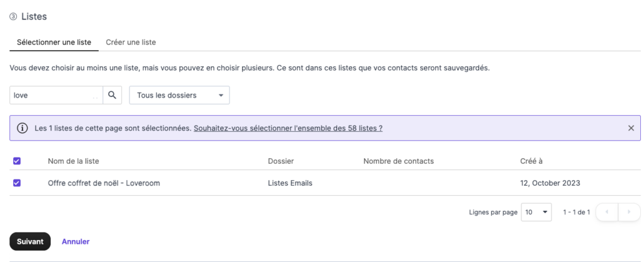Click the Nombre de contacts column header
This screenshot has height=262, width=644.
(x=398, y=161)
